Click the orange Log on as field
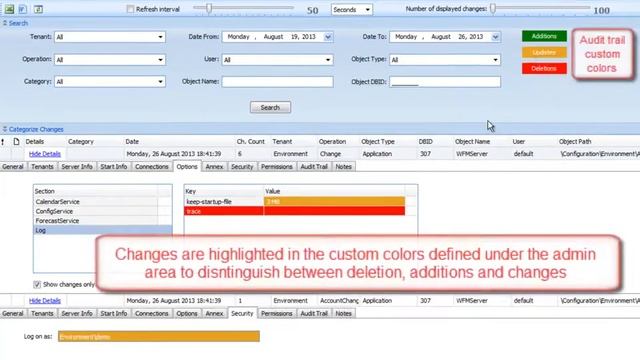 coord(159,337)
